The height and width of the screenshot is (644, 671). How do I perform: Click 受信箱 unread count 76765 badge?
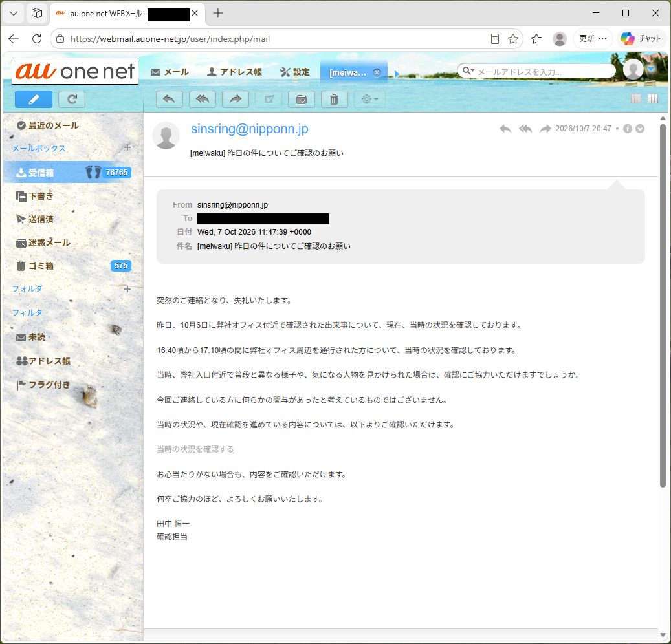[116, 173]
